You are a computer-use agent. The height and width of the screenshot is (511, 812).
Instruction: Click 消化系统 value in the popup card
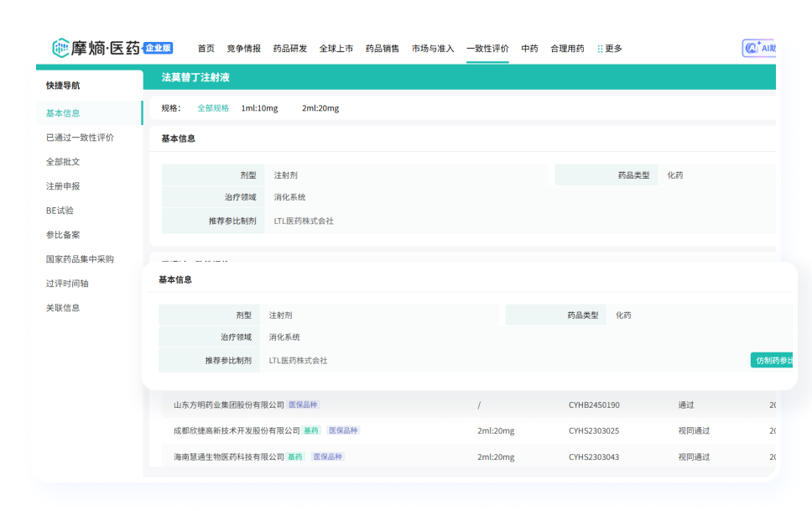pyautogui.click(x=284, y=336)
